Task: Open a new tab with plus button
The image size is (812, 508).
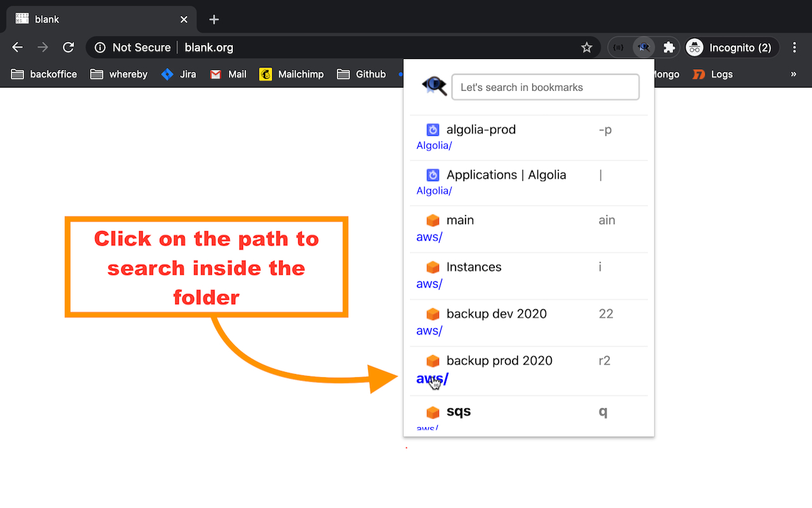Action: coord(214,19)
